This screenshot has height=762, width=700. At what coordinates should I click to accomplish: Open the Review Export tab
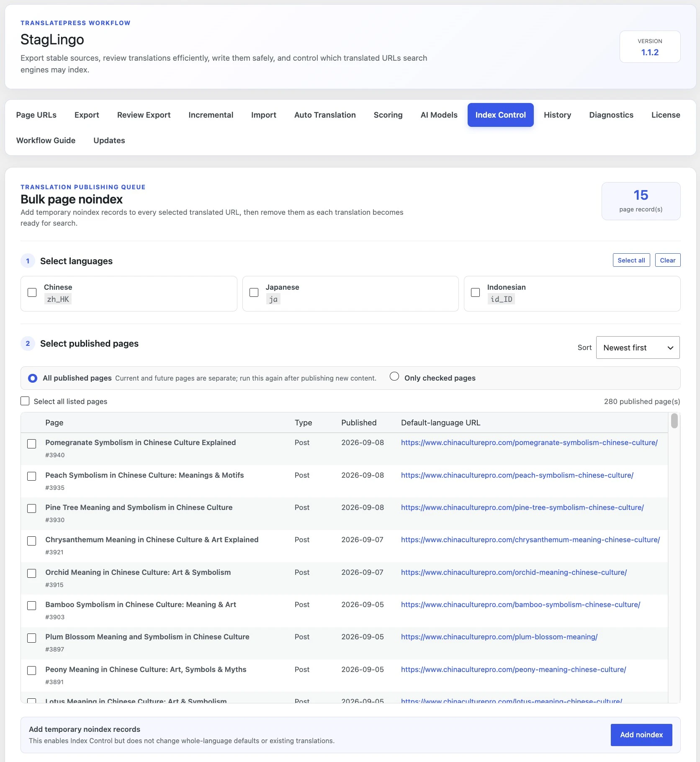[144, 115]
